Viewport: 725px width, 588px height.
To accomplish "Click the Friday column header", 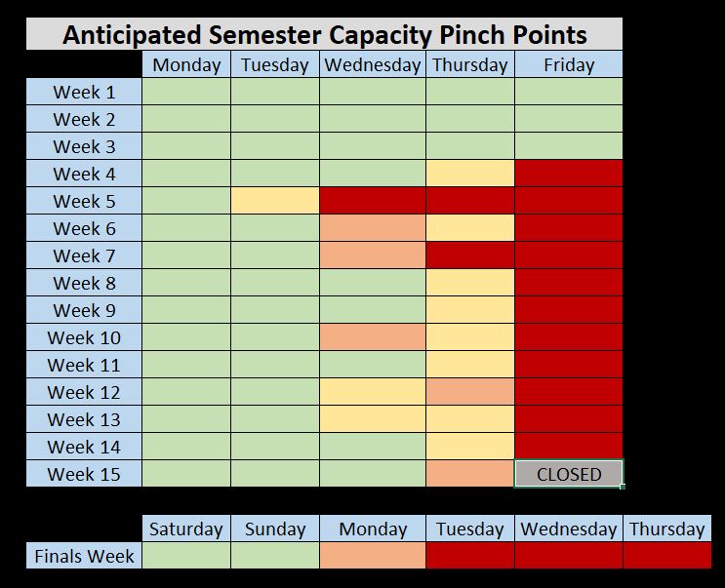I will click(569, 64).
